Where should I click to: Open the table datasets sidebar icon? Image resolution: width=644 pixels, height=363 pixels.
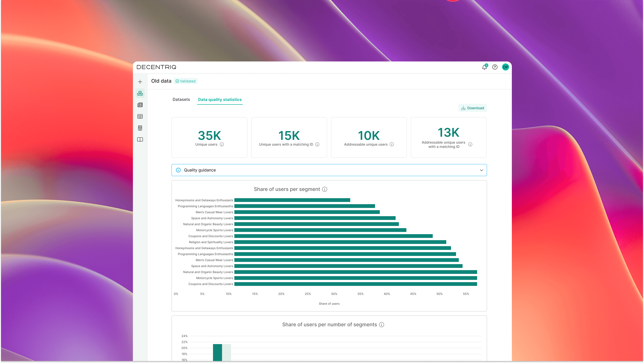[x=140, y=117]
